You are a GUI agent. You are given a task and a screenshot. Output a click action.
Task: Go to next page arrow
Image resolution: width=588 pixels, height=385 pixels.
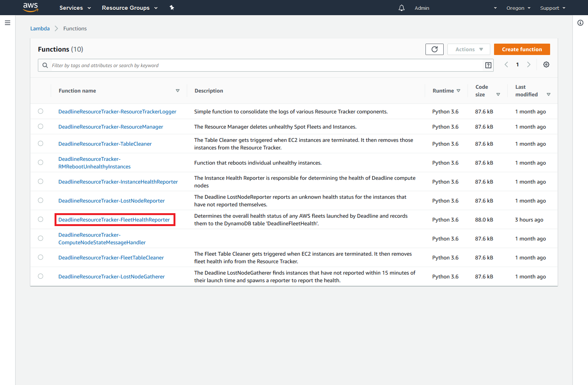[x=529, y=64]
